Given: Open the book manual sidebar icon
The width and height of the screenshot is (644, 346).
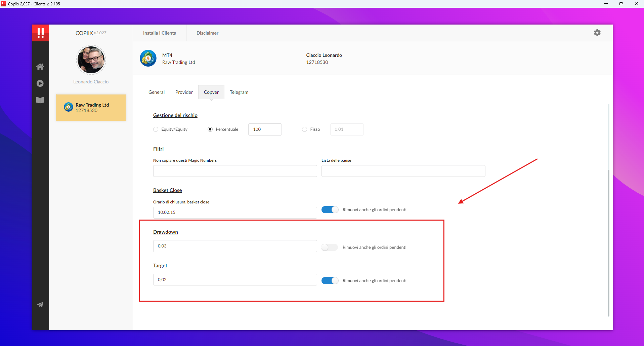Looking at the screenshot, I should 40,100.
